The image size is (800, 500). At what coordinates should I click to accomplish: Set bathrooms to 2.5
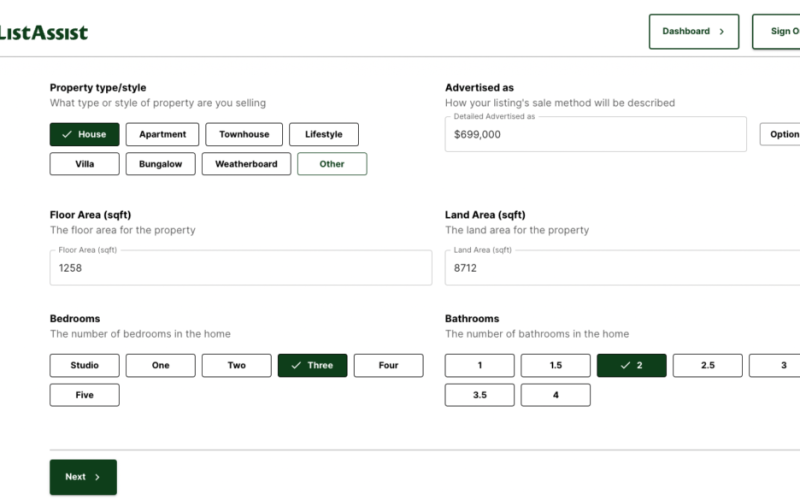(x=707, y=365)
